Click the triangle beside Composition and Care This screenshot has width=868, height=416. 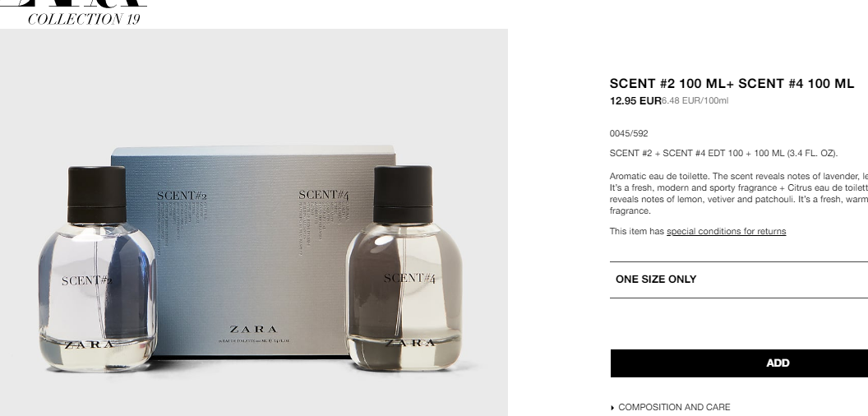click(x=612, y=408)
